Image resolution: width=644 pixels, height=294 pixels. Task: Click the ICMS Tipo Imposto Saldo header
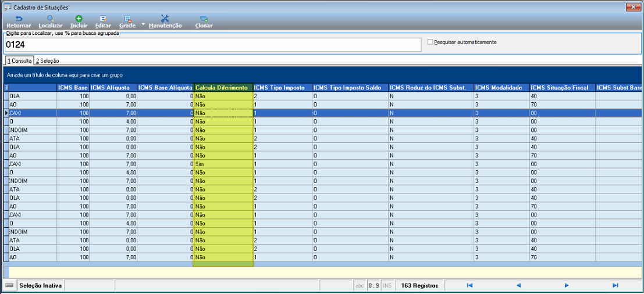point(350,87)
